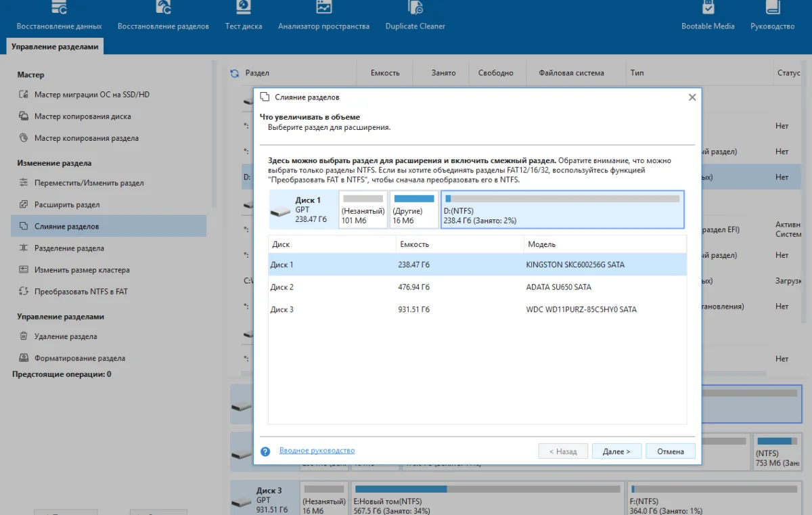The image size is (812, 515).
Task: Open the Анализатор пространства tool
Action: tap(323, 16)
